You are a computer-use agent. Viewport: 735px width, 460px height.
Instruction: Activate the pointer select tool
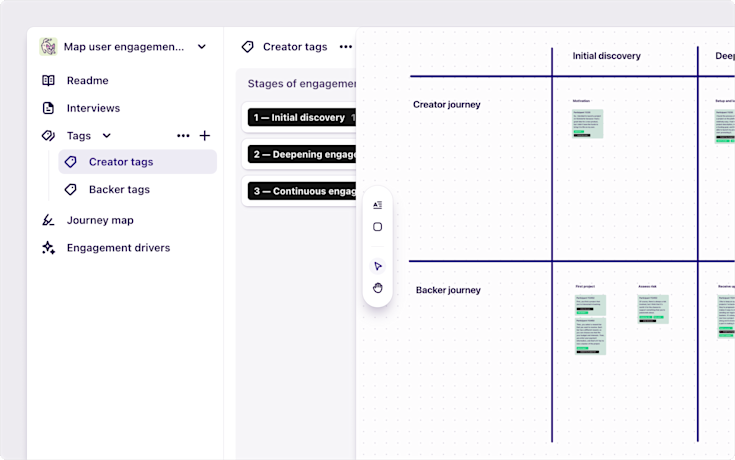[377, 266]
